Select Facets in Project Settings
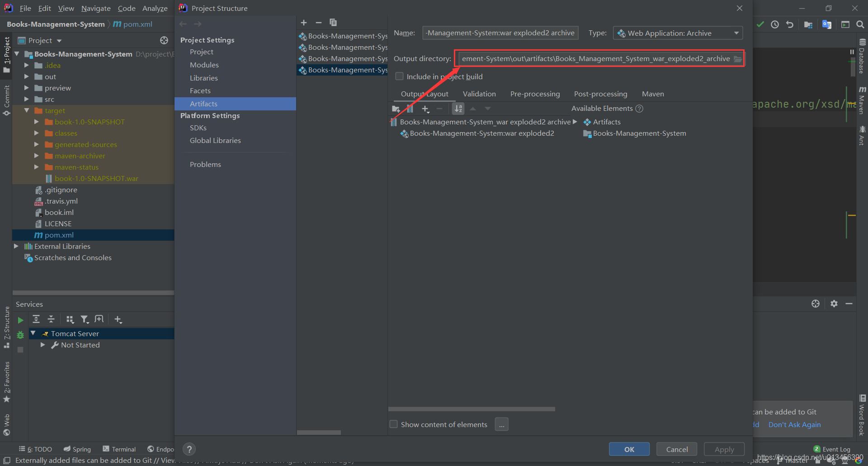 point(200,91)
